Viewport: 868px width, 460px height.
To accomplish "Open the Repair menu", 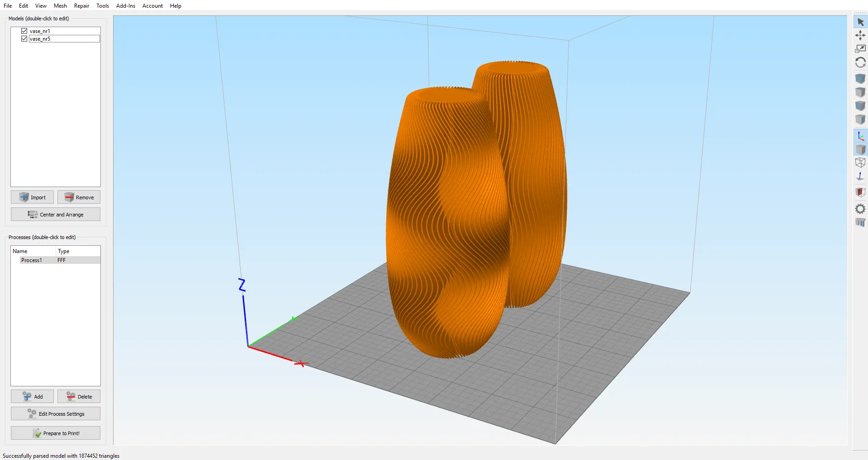I will coord(81,6).
